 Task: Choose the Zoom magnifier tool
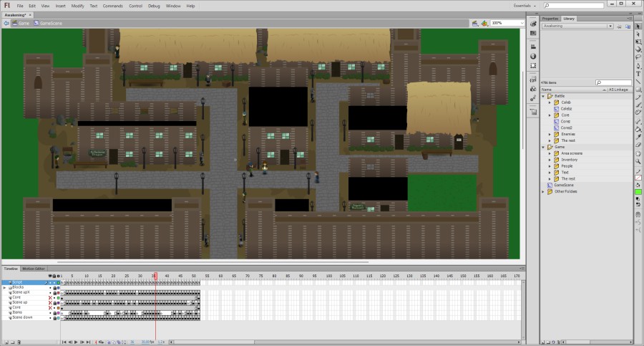click(638, 161)
